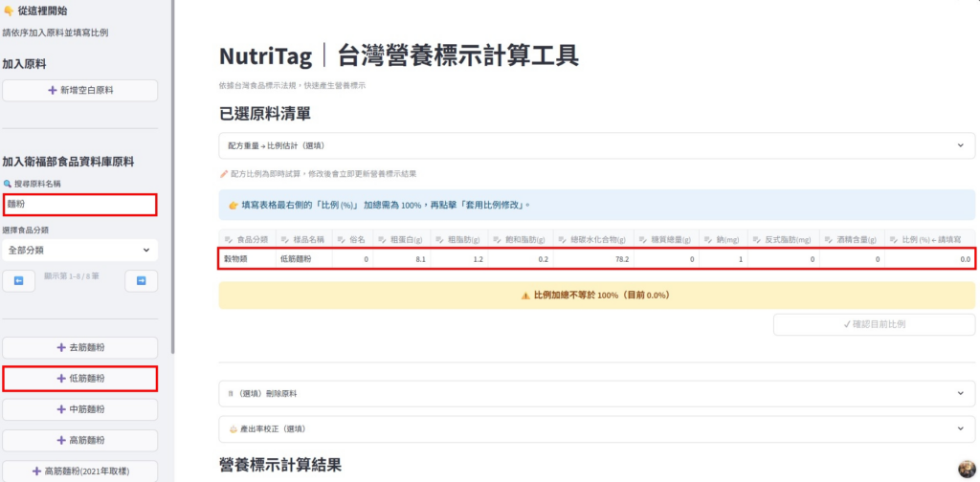Click the 俗名 column header
The width and height of the screenshot is (980, 482).
click(352, 239)
